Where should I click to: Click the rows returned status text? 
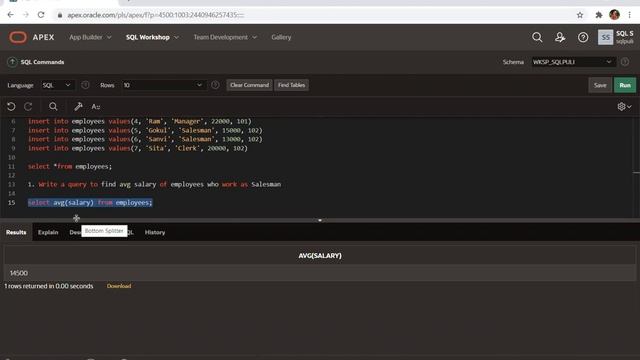[49, 286]
